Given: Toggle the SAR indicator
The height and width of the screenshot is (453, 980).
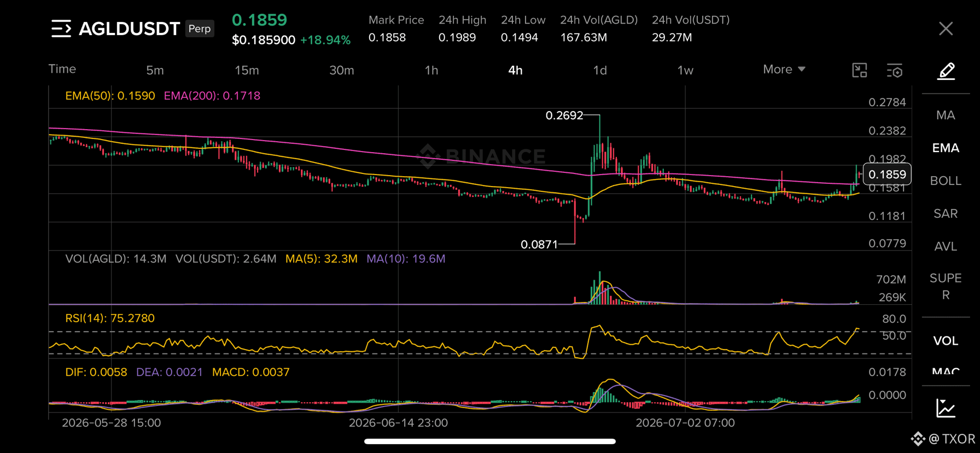Looking at the screenshot, I should click(x=946, y=213).
